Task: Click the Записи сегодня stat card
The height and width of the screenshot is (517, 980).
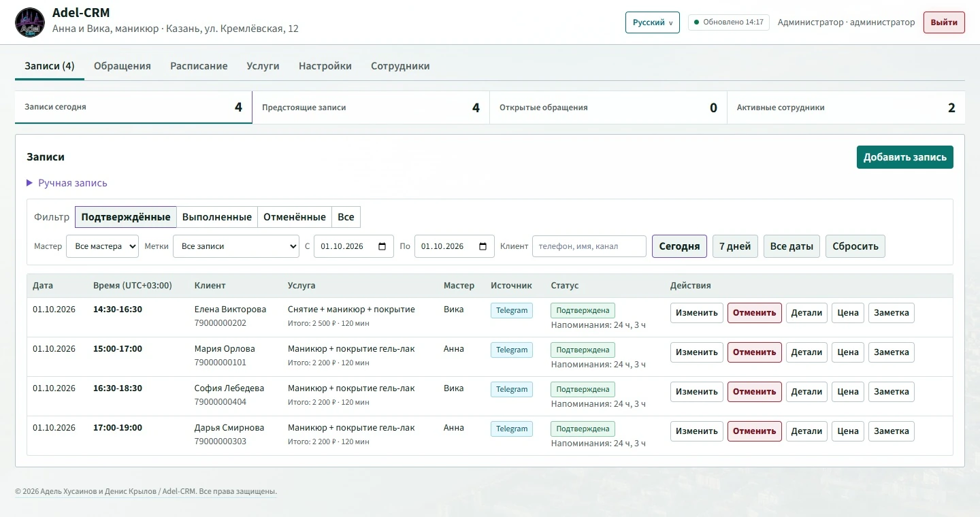Action: [x=133, y=107]
